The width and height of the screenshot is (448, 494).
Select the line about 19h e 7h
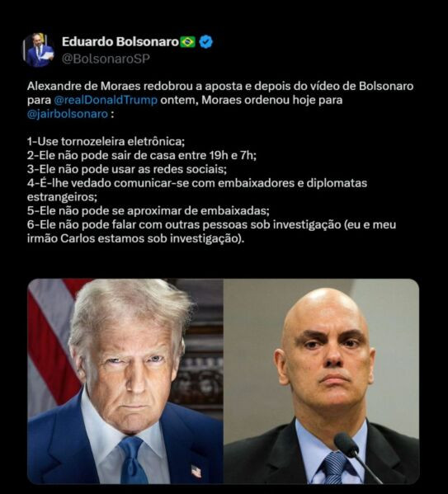coord(142,155)
